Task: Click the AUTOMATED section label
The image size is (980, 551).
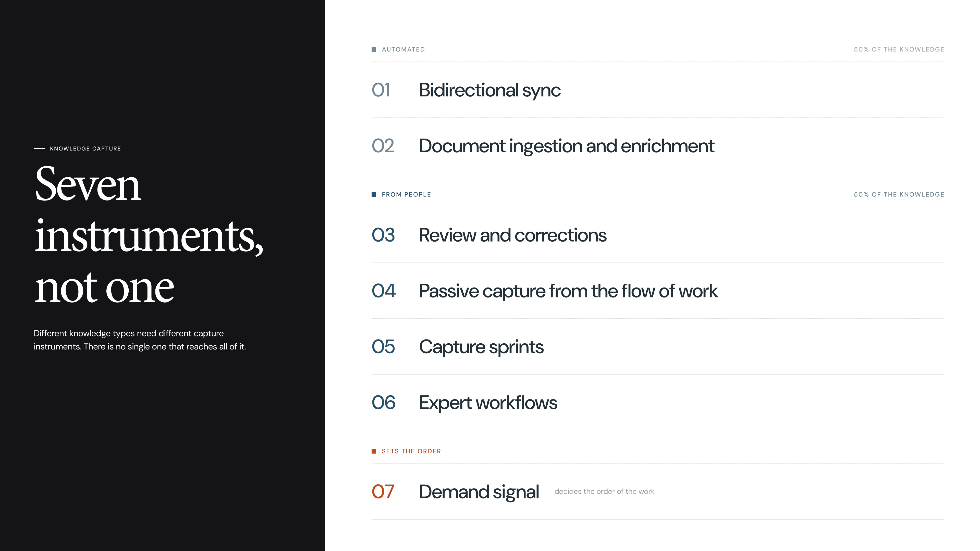Action: (403, 49)
